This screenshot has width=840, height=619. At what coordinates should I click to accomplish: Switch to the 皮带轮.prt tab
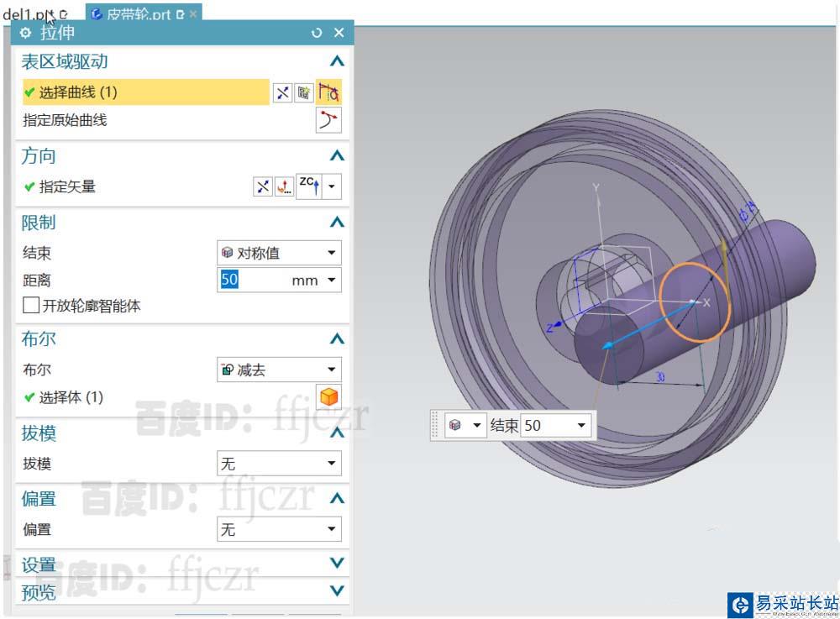138,14
